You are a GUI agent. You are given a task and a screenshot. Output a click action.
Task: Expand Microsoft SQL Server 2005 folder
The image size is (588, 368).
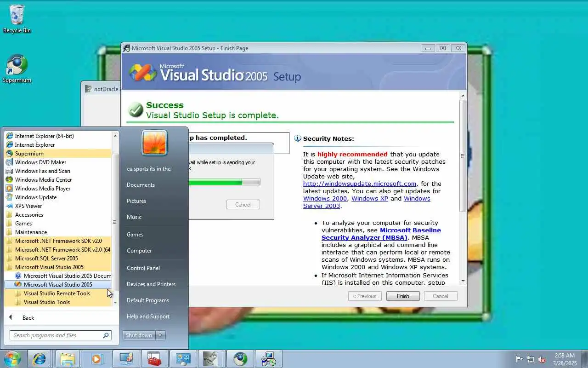pos(58,259)
